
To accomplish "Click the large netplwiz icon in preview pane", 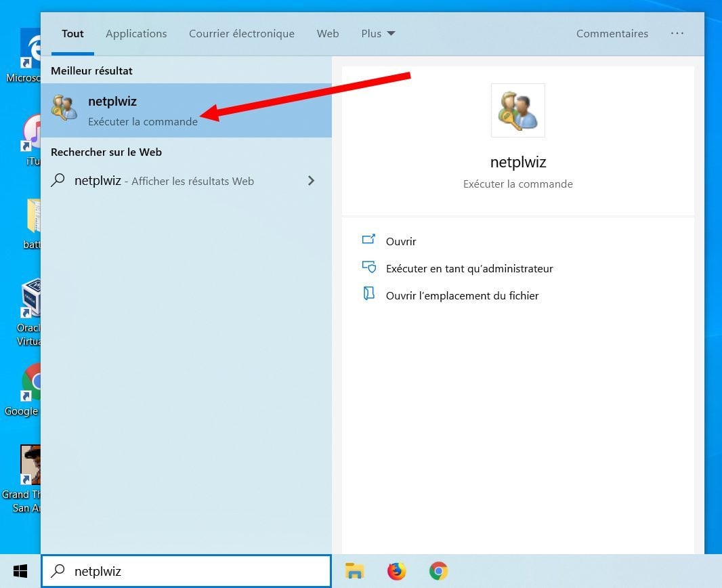I will [517, 110].
